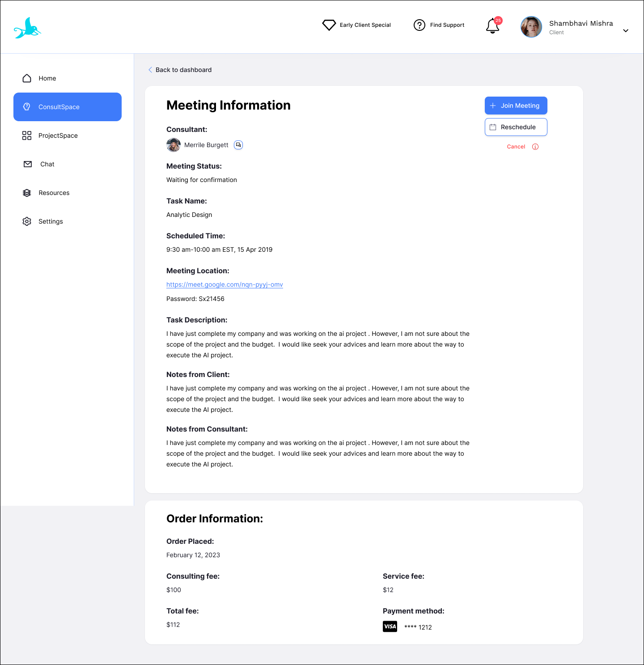The image size is (644, 665).
Task: Click the Chat envelope icon
Action: pyautogui.click(x=28, y=164)
